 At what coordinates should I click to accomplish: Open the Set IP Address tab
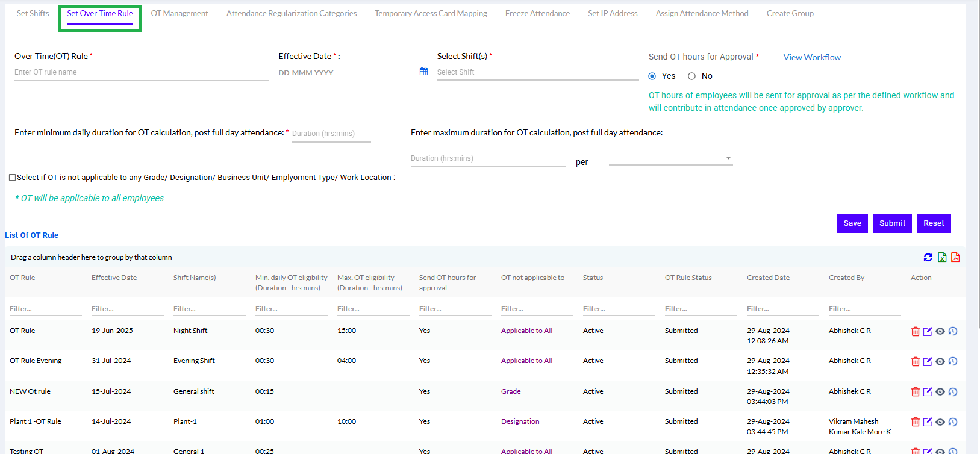coord(613,13)
